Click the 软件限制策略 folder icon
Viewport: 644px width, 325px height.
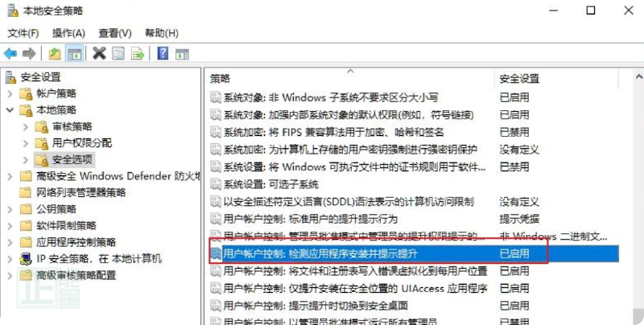(x=26, y=225)
